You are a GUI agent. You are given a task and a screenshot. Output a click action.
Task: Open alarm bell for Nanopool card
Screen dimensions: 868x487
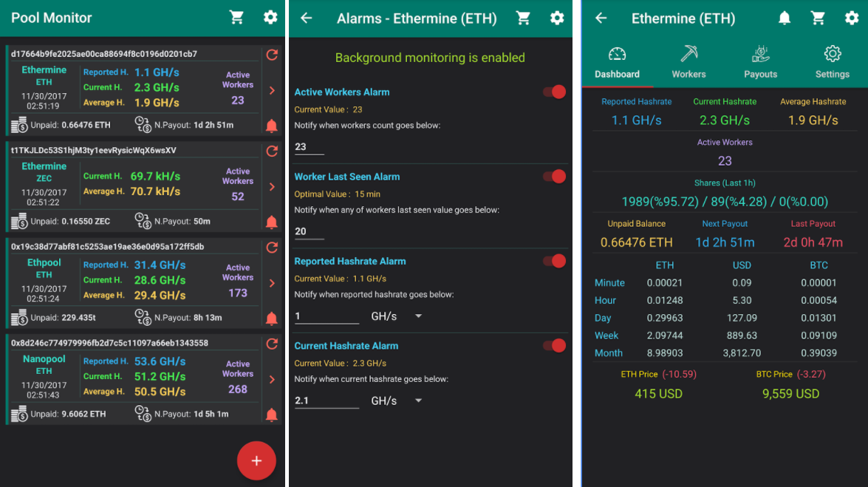pos(271,415)
